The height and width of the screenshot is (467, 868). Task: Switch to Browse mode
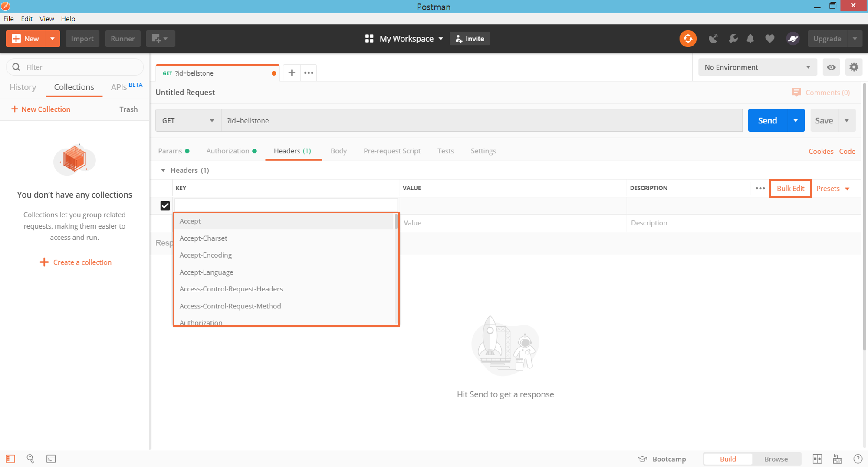pyautogui.click(x=776, y=459)
